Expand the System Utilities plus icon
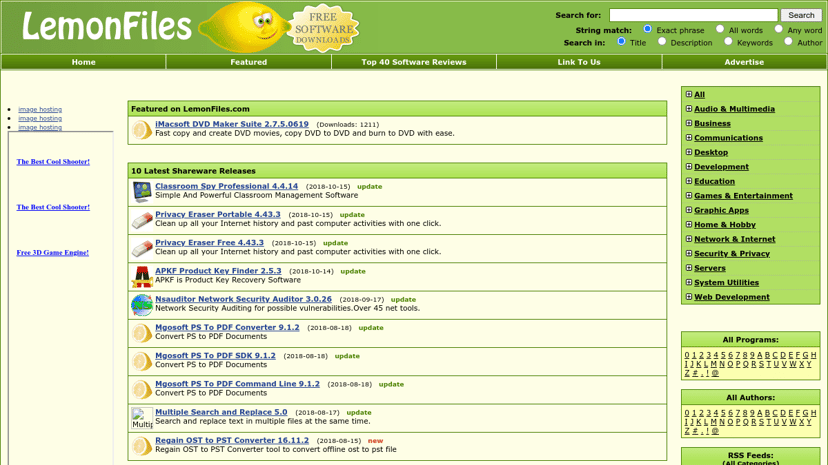The image size is (828, 465). (689, 282)
